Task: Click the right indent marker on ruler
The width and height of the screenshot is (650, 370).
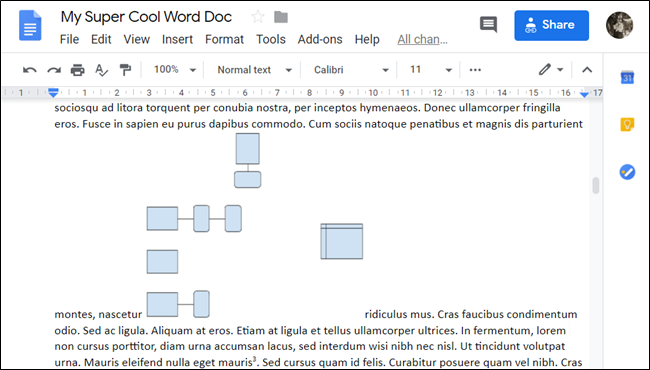Action: [584, 94]
